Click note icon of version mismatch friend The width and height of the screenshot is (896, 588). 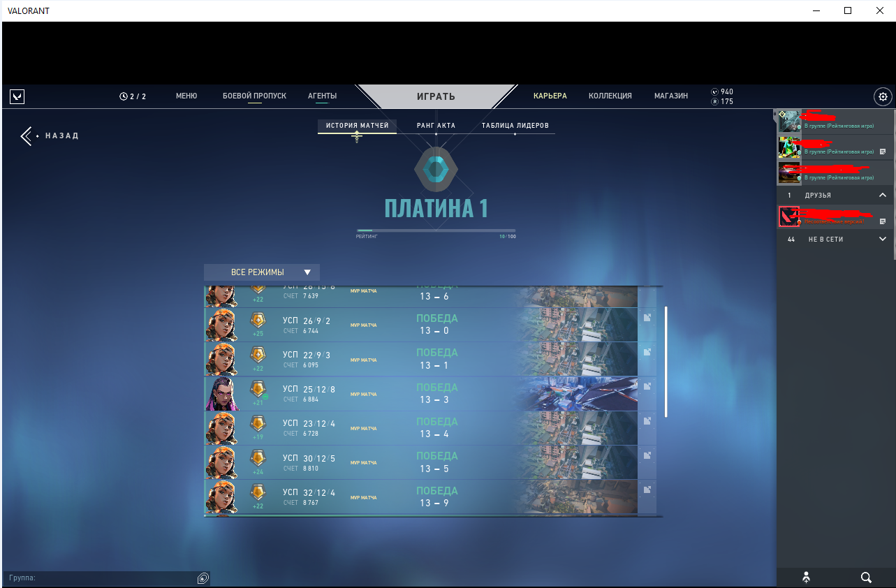(882, 221)
